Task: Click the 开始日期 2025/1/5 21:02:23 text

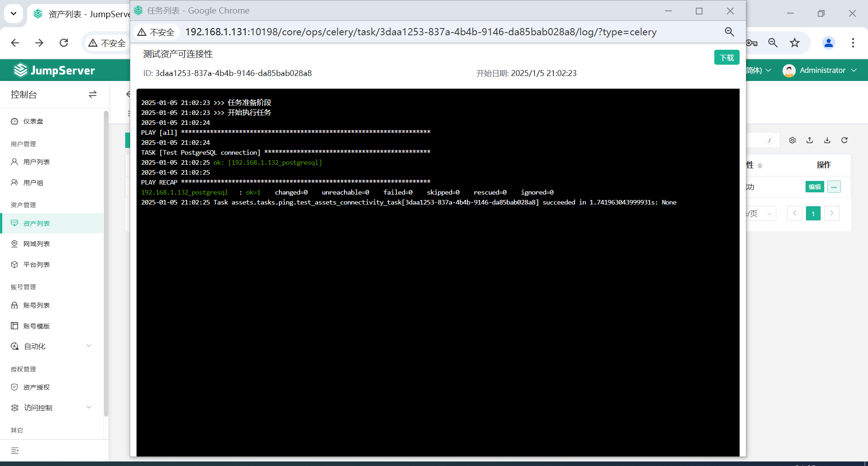Action: (x=526, y=73)
